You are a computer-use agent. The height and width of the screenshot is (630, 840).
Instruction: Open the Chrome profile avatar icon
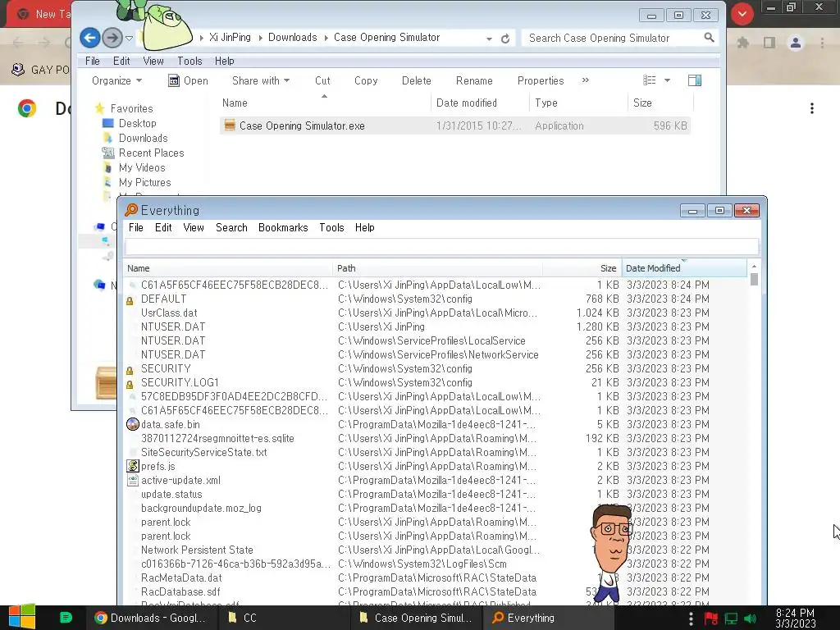click(x=796, y=43)
